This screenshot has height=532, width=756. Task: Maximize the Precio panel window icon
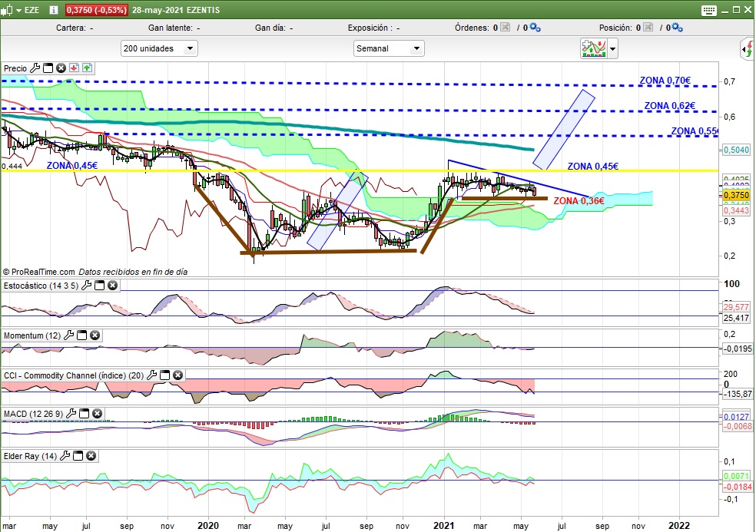pyautogui.click(x=48, y=68)
